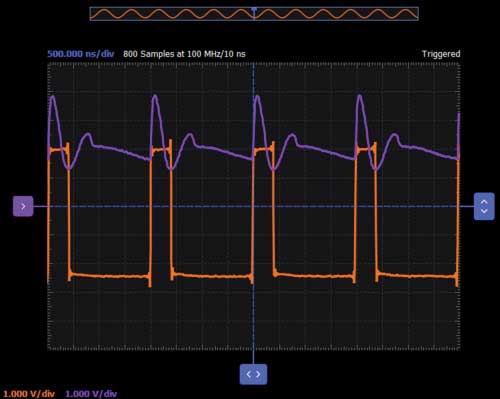The width and height of the screenshot is (500, 399).
Task: Click the up chevron on vertical offset handle
Action: (x=484, y=202)
